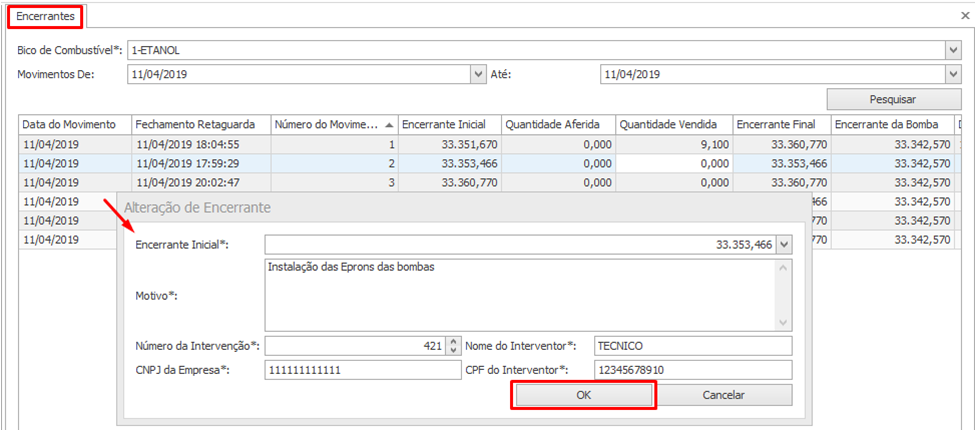
Task: Click the Pesquisar button
Action: [894, 99]
